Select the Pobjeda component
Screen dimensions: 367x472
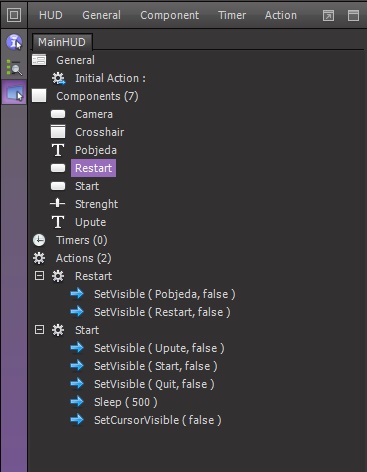click(x=96, y=150)
